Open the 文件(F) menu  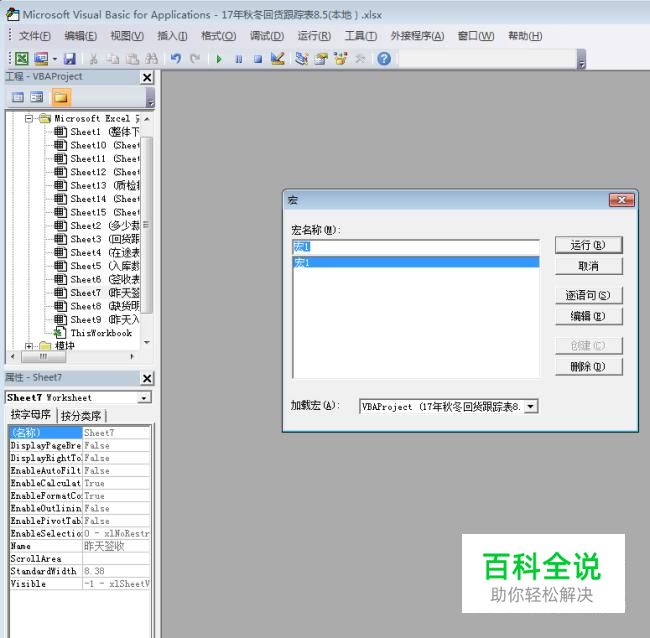tap(35, 36)
